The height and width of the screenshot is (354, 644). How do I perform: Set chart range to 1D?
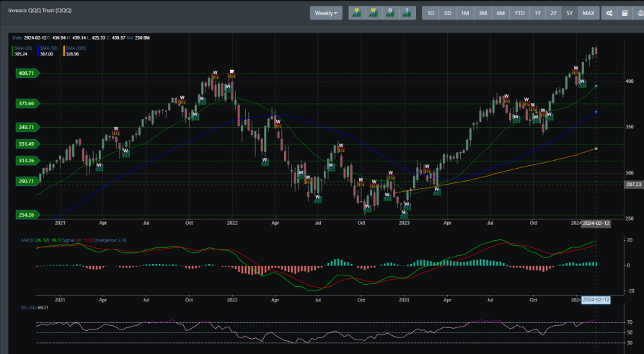431,13
